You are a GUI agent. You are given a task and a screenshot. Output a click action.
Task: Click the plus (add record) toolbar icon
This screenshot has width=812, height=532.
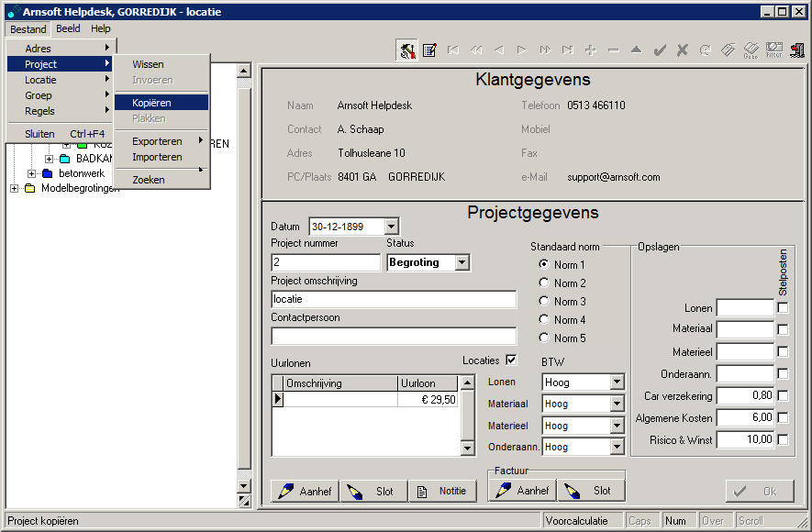click(590, 50)
